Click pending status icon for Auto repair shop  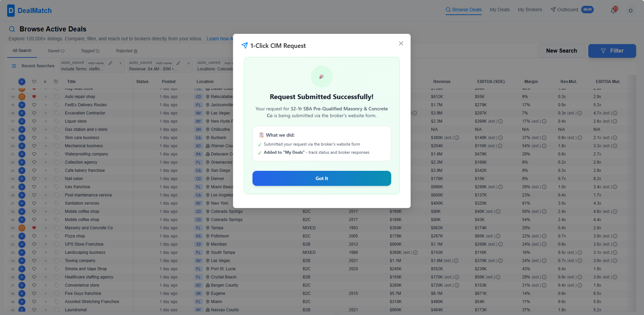click(22, 97)
